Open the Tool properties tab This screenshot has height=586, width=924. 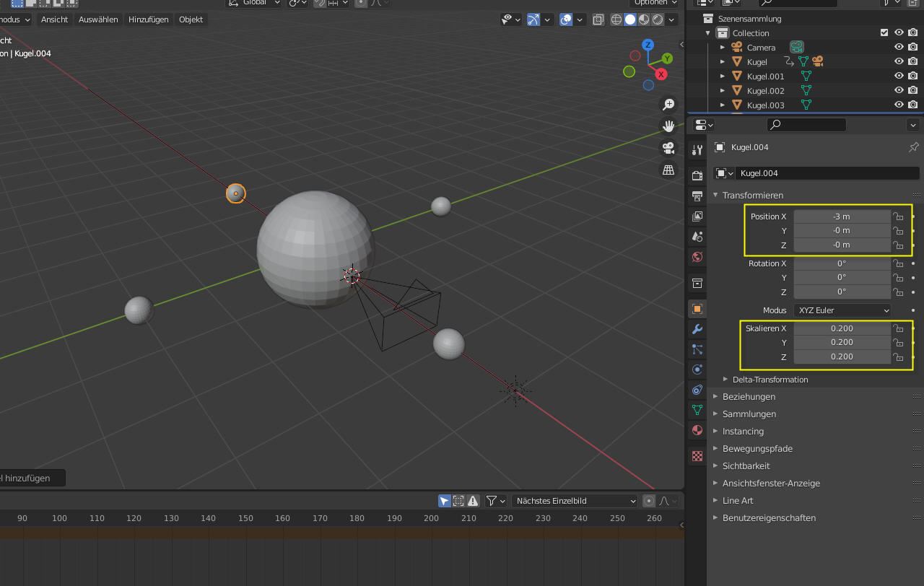[x=697, y=150]
